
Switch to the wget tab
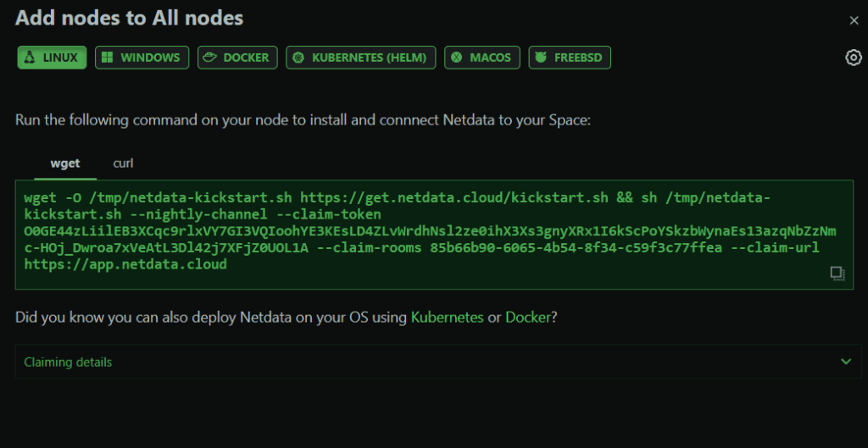(65, 163)
